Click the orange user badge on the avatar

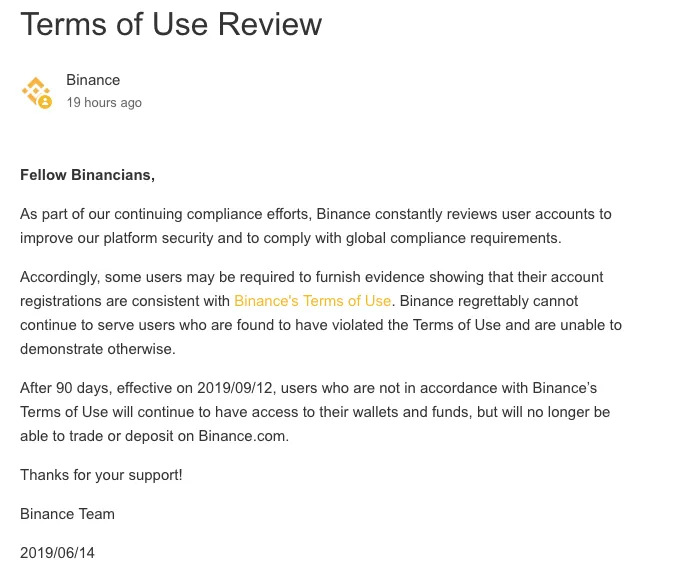tap(45, 102)
